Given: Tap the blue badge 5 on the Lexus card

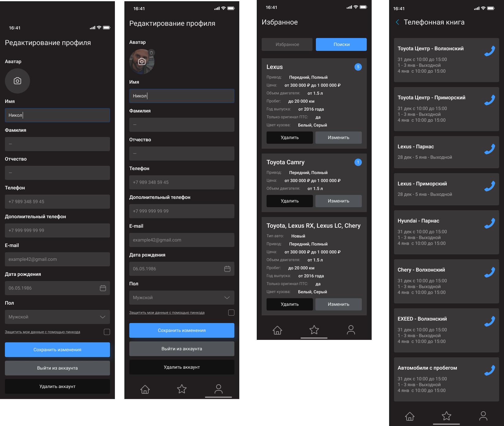Looking at the screenshot, I should pos(358,67).
